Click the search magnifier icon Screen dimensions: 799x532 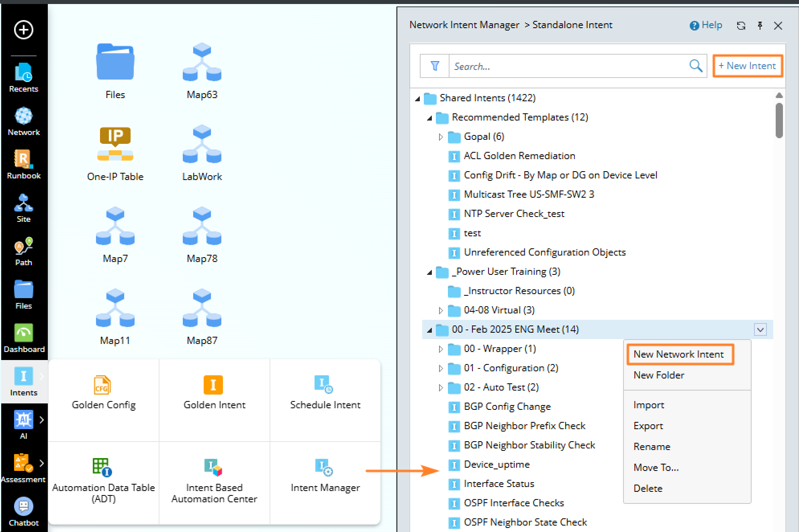[x=696, y=66]
